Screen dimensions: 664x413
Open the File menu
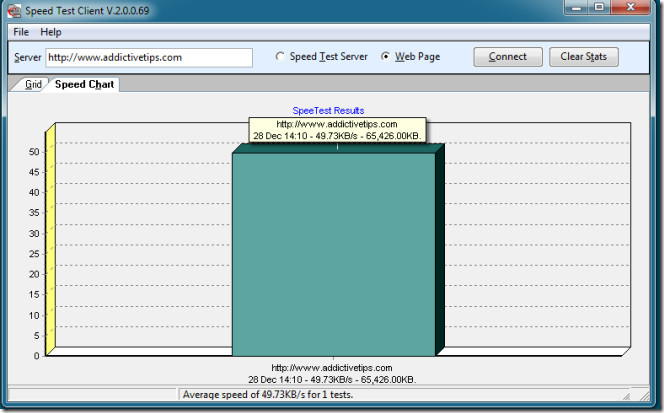(21, 32)
